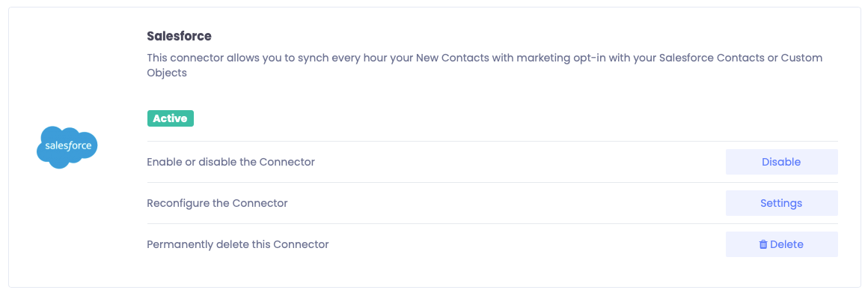
Task: Click the green Active status badge
Action: coord(171,118)
